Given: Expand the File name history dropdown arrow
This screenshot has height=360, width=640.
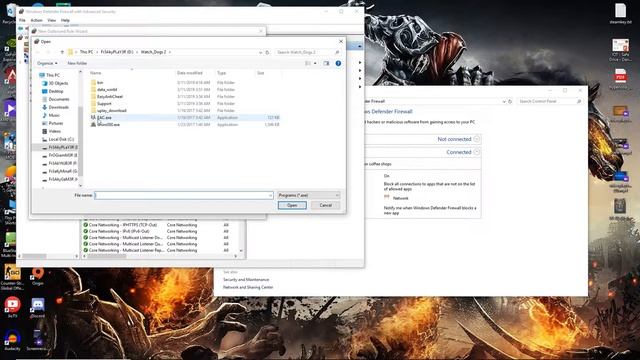Looking at the screenshot, I should (x=270, y=196).
